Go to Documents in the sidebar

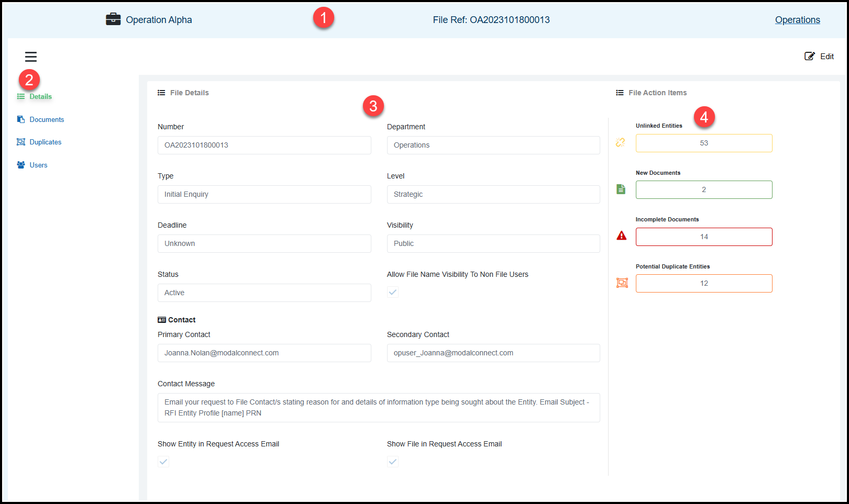pos(47,119)
